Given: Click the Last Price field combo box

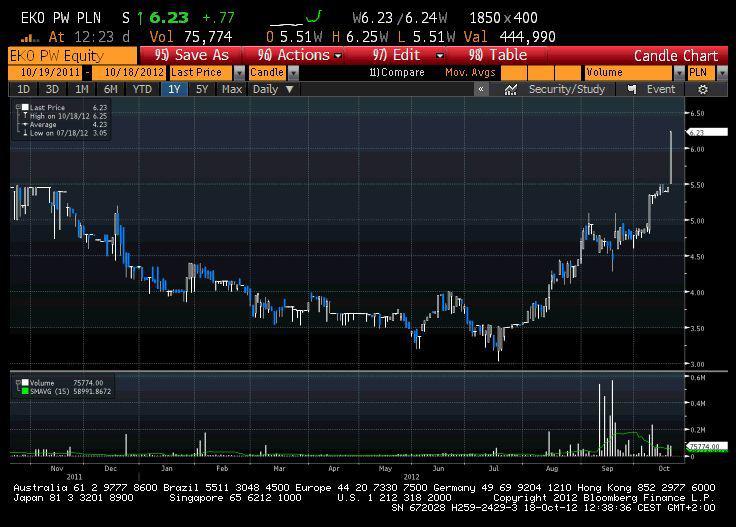Looking at the screenshot, I should (201, 73).
